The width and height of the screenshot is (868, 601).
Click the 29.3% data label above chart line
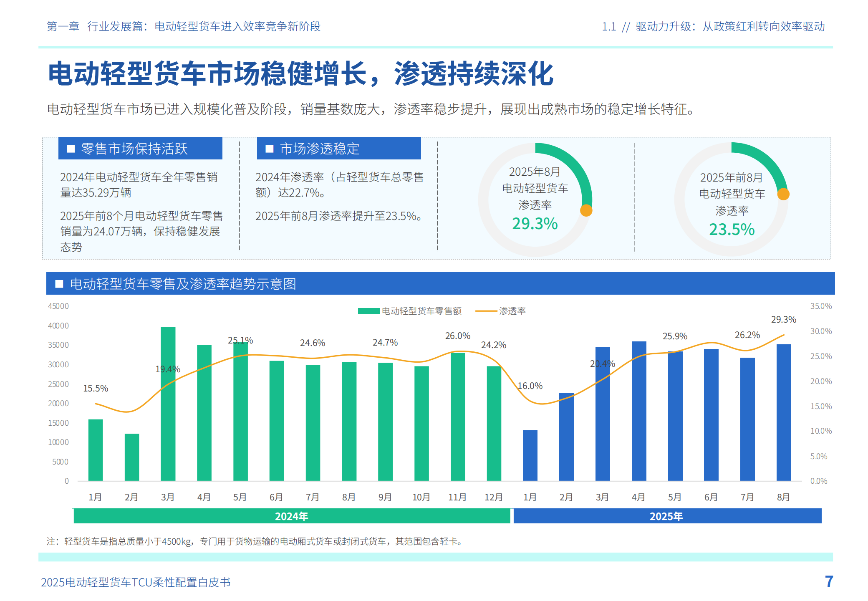(783, 320)
